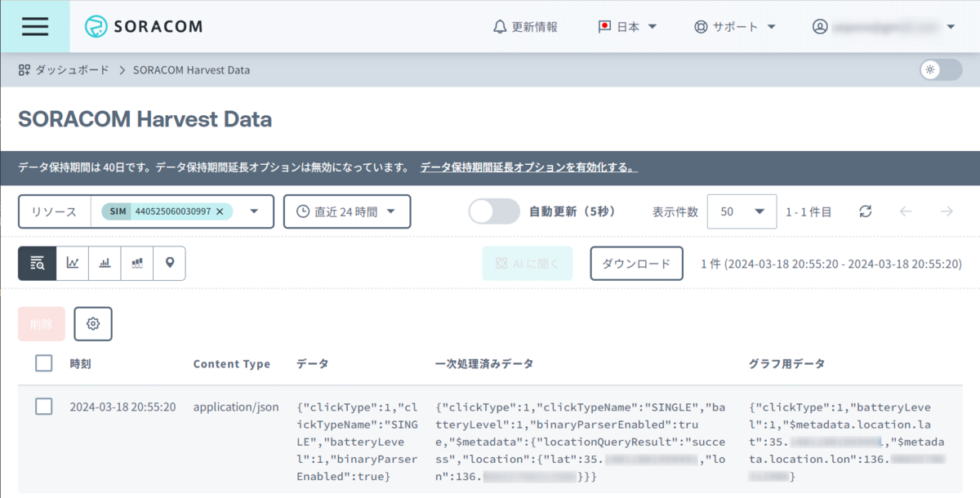The image size is (980, 498).
Task: Open the 更新情報 bell notifications
Action: 526,26
